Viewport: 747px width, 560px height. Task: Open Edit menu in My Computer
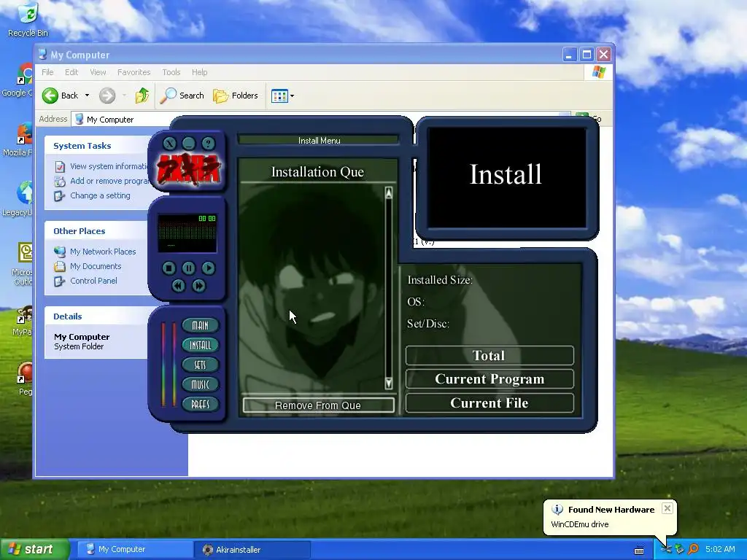coord(71,72)
